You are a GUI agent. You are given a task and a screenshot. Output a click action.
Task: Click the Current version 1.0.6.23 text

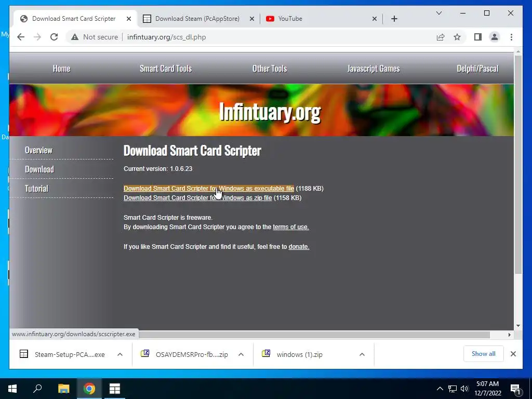tap(158, 169)
